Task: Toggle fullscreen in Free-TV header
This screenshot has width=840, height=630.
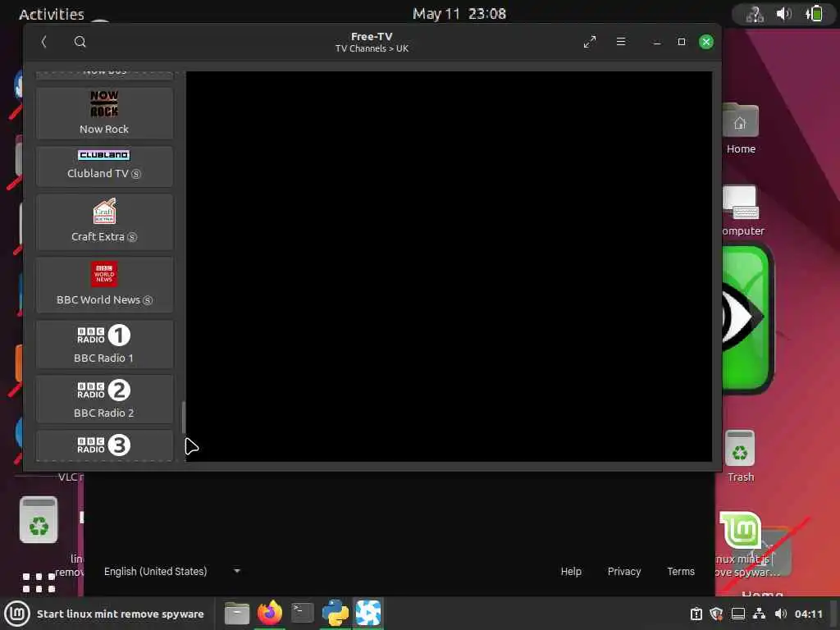Action: [x=590, y=42]
